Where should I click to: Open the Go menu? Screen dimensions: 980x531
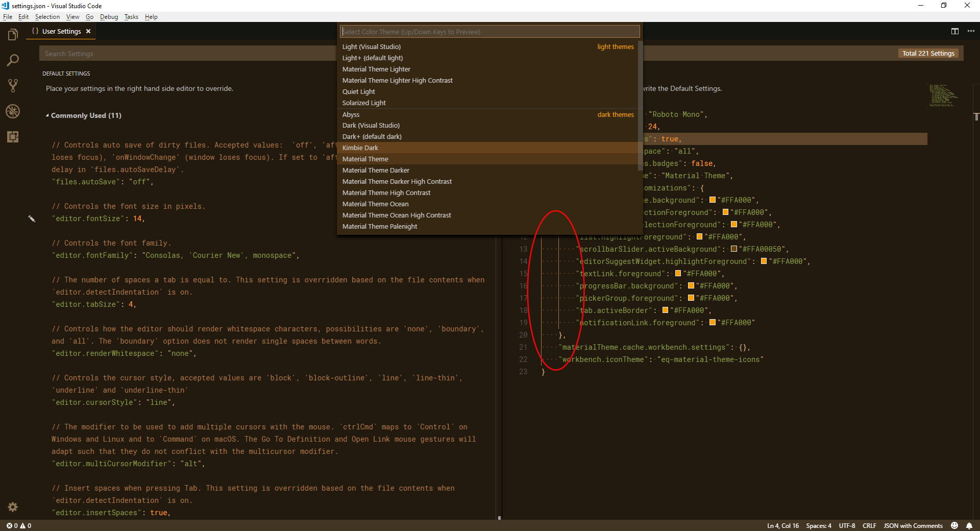click(x=90, y=17)
